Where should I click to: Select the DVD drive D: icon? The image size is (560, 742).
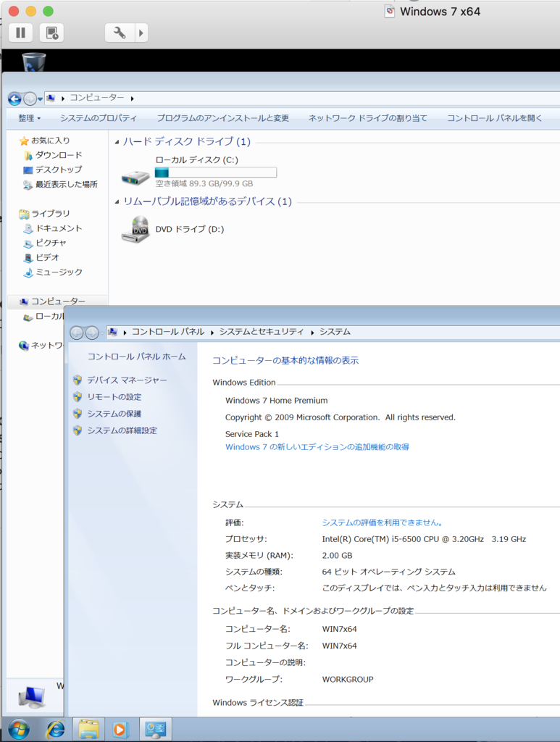135,229
